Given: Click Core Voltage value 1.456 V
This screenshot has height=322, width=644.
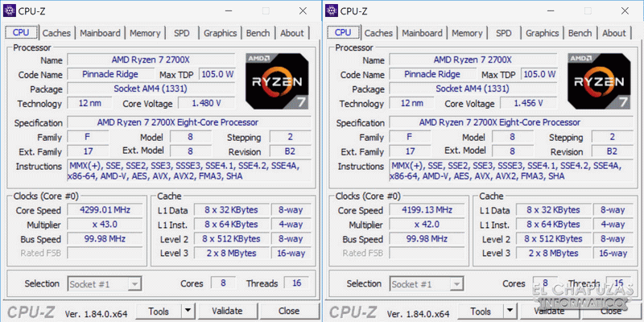Looking at the screenshot, I should (528, 103).
